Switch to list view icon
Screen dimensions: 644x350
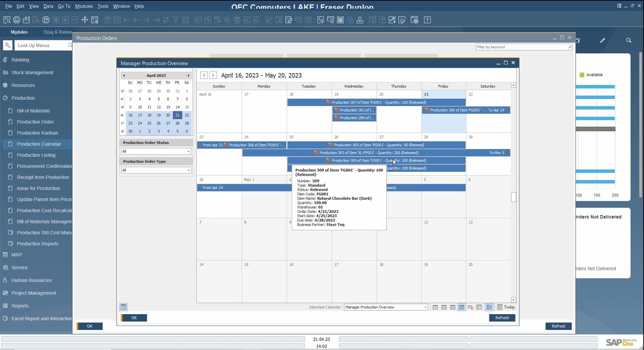(x=479, y=307)
